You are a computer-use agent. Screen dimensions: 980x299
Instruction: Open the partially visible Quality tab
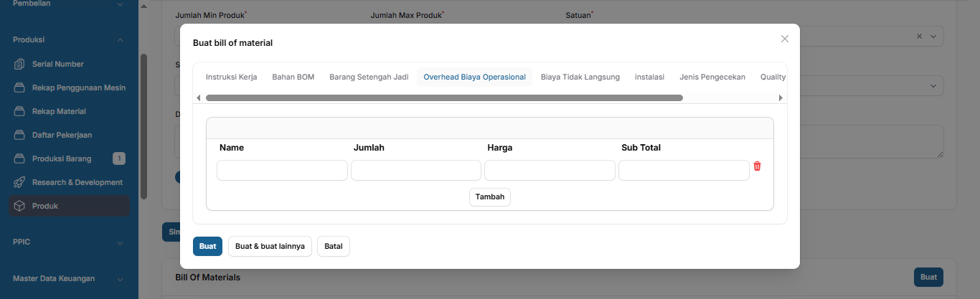(x=773, y=77)
